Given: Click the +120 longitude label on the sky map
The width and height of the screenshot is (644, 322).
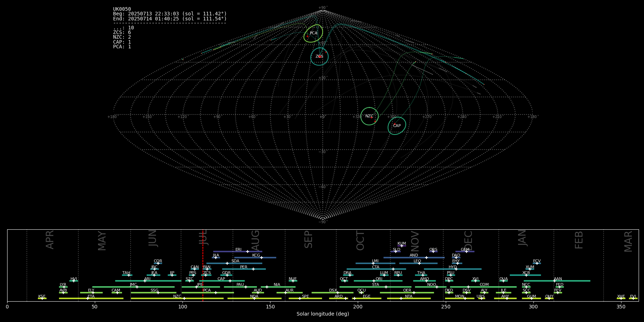Looking at the screenshot, I should (182, 117).
